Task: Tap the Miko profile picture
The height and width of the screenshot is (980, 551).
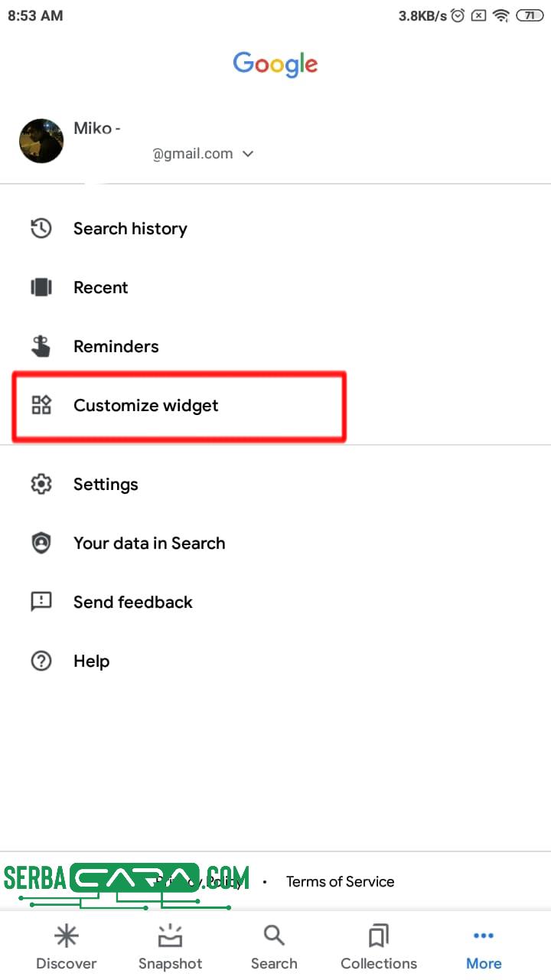Action: [41, 141]
